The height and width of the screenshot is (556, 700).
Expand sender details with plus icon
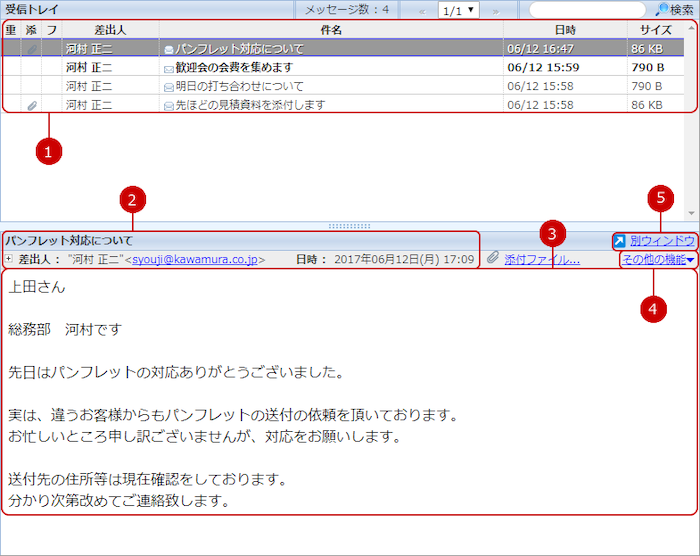point(9,260)
